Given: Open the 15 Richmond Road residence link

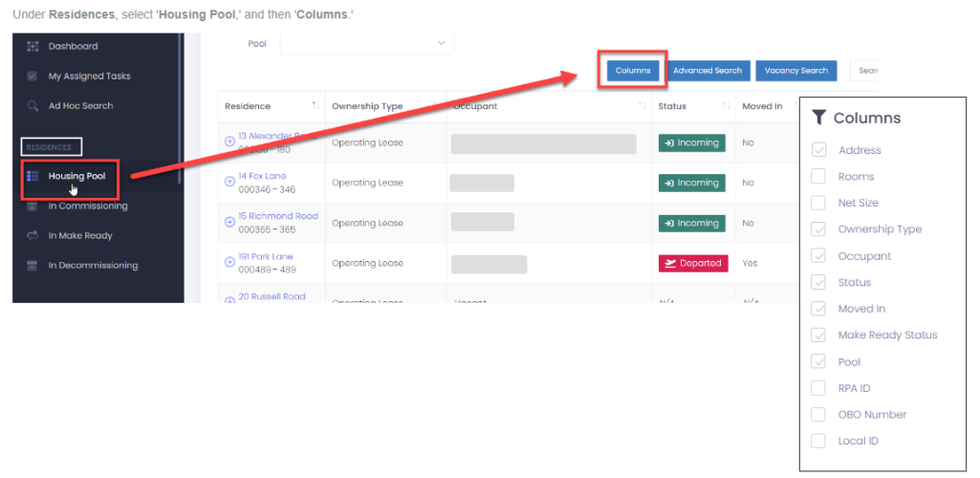Looking at the screenshot, I should pos(278,216).
